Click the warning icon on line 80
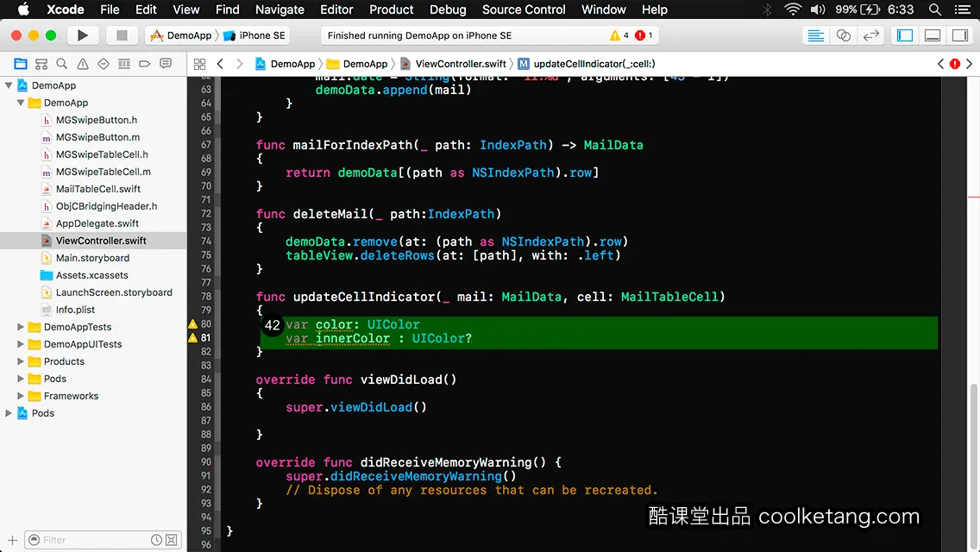The height and width of the screenshot is (552, 980). pyautogui.click(x=192, y=323)
